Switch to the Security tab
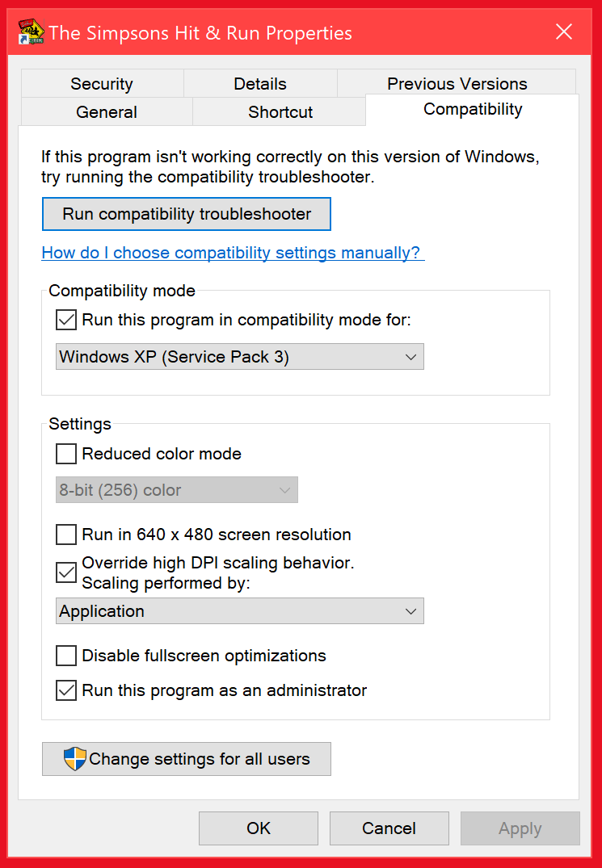The width and height of the screenshot is (602, 868). (x=101, y=83)
